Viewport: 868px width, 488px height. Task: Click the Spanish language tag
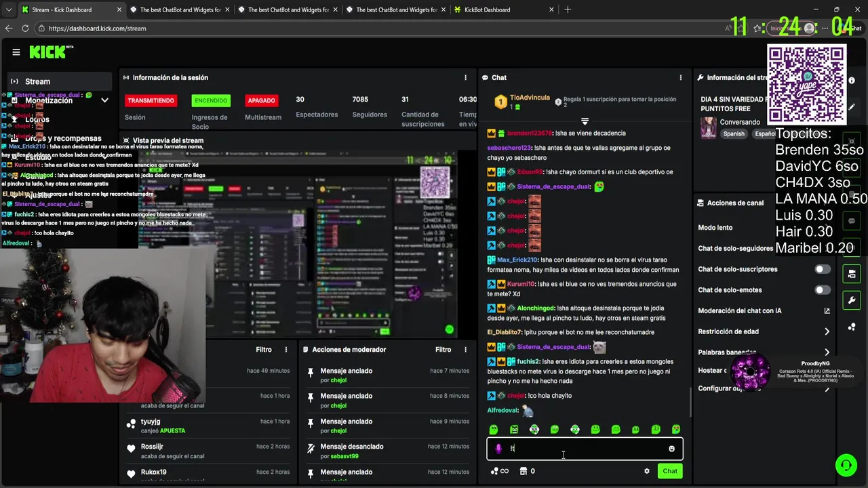[x=734, y=134]
